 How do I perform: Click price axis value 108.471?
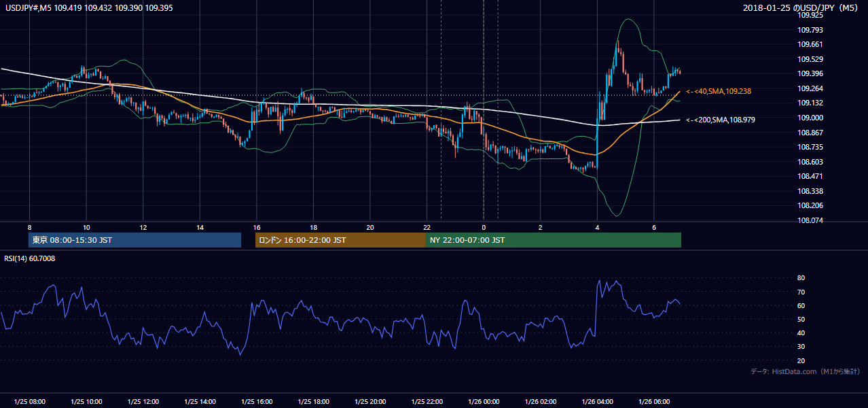[810, 176]
